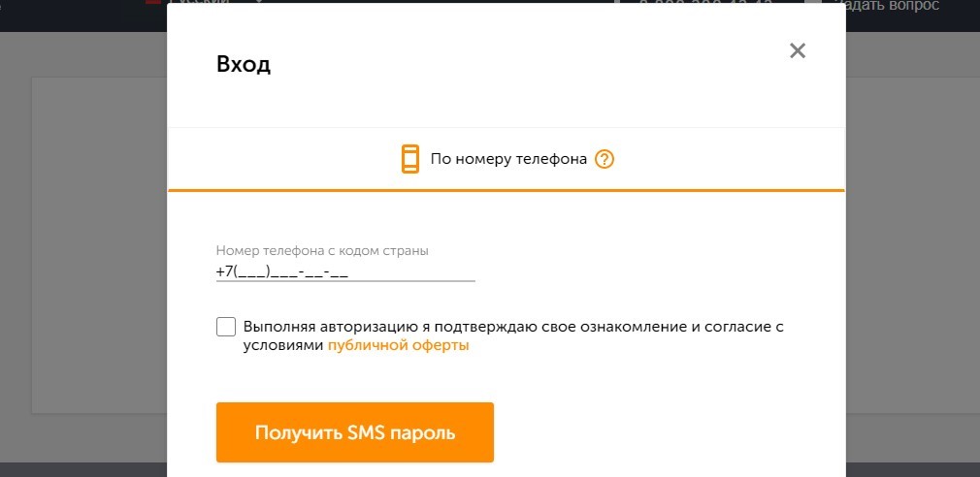Open the публичной оферты link
The image size is (980, 477).
tap(398, 345)
